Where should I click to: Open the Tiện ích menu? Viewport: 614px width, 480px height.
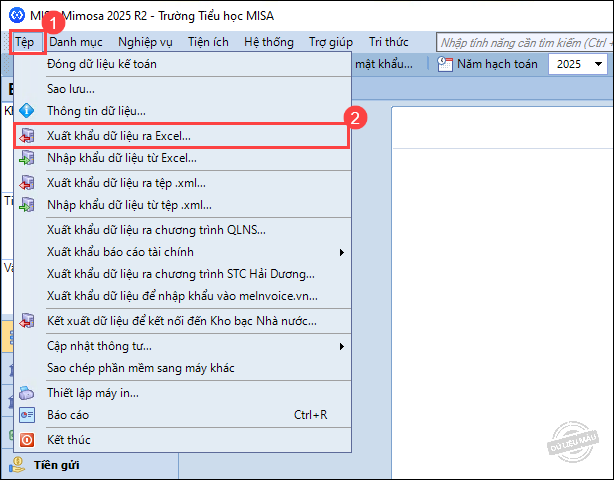(x=208, y=42)
